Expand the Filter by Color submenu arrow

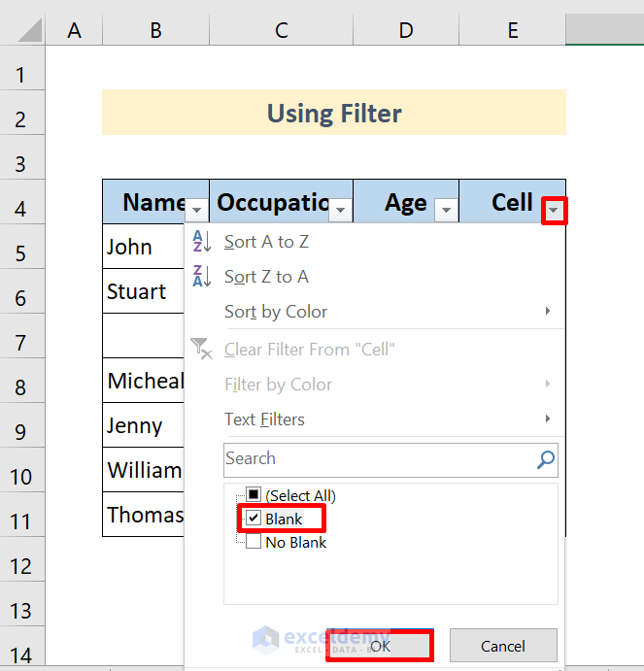pos(548,384)
